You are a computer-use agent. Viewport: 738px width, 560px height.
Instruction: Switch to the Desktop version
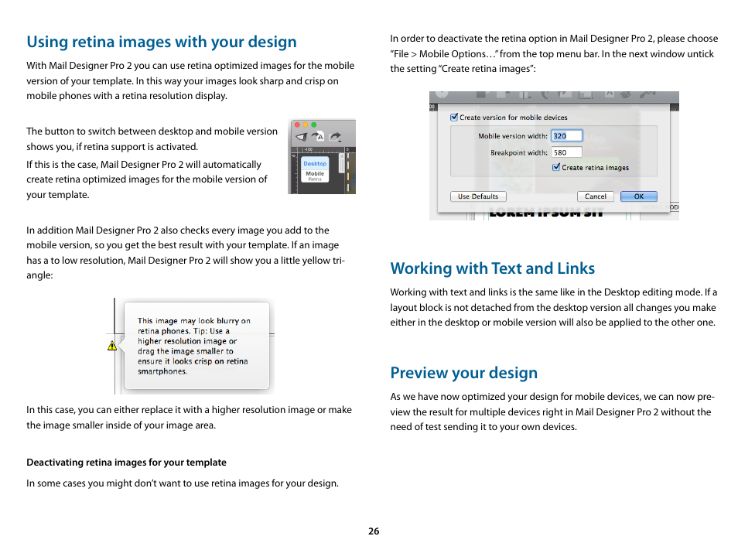[315, 163]
